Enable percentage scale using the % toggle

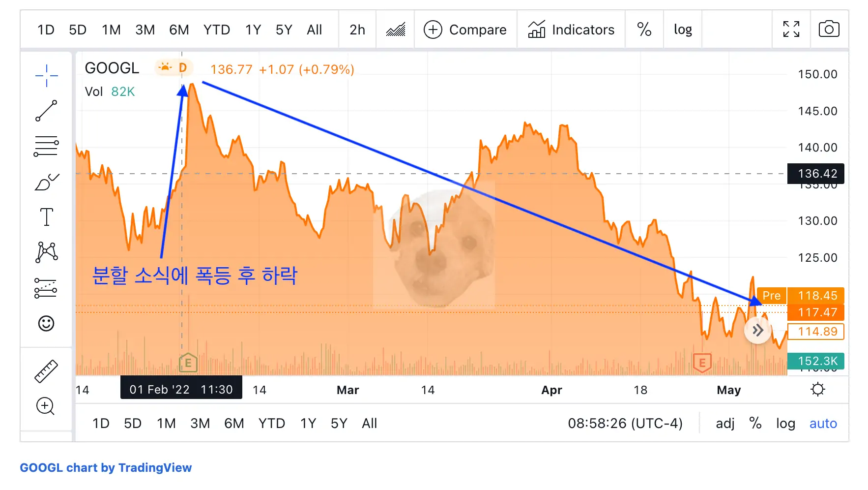(x=644, y=30)
